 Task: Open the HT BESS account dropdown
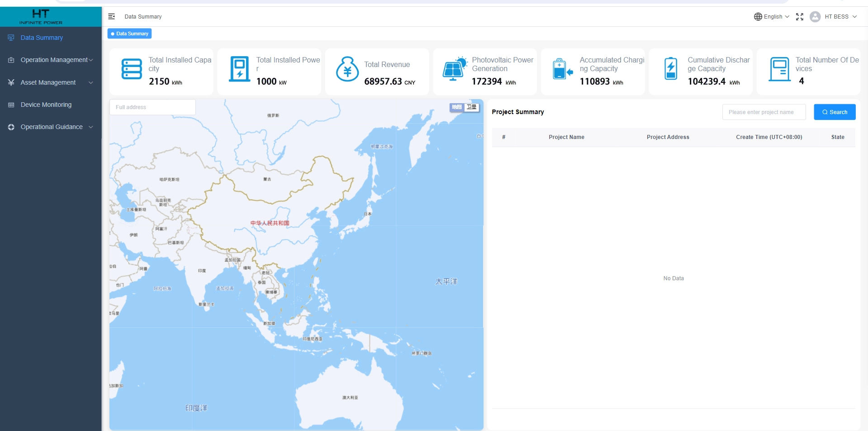(840, 17)
